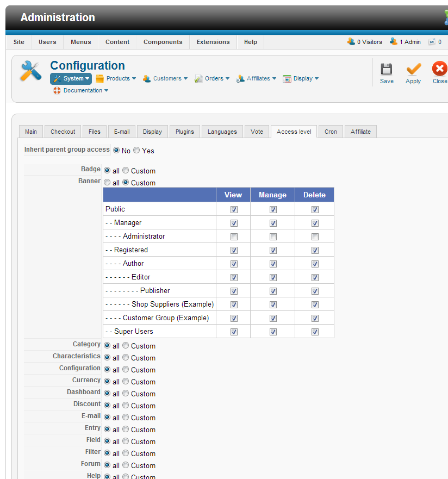Open the Components menu
448x479 pixels.
163,42
